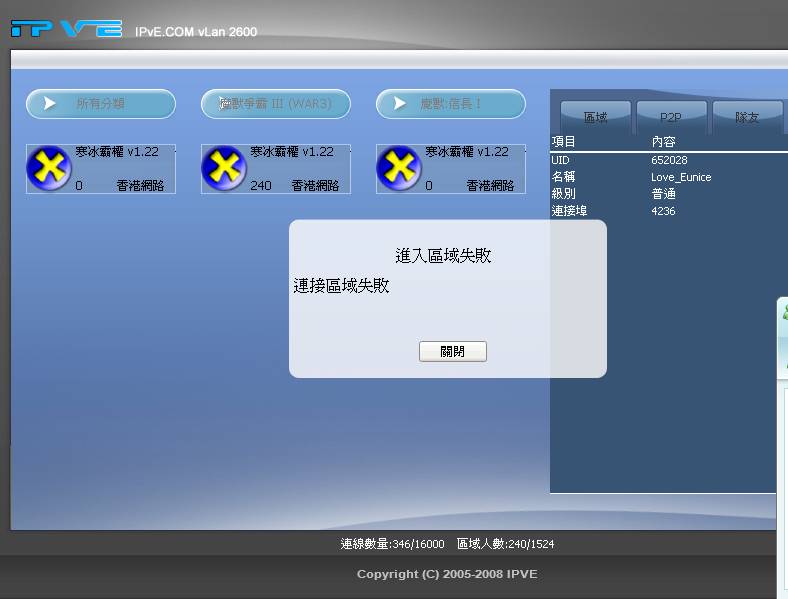Select the name value Love_Eunice

point(681,177)
